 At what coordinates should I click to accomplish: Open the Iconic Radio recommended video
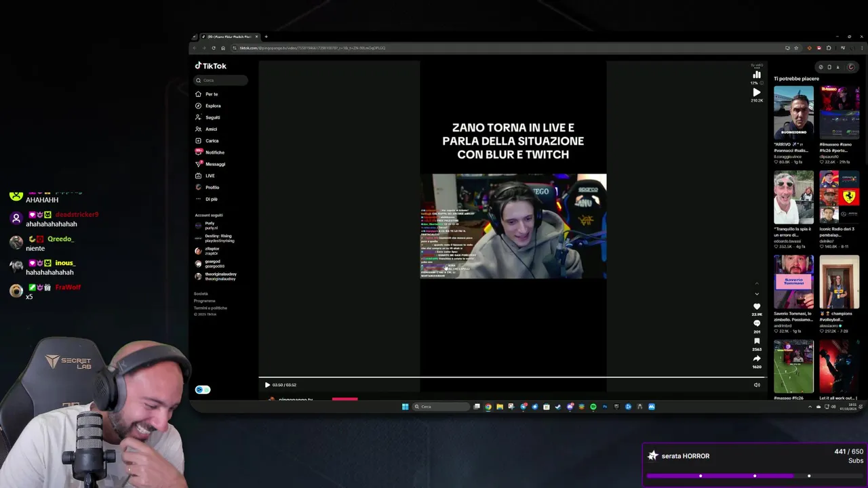[x=839, y=197]
